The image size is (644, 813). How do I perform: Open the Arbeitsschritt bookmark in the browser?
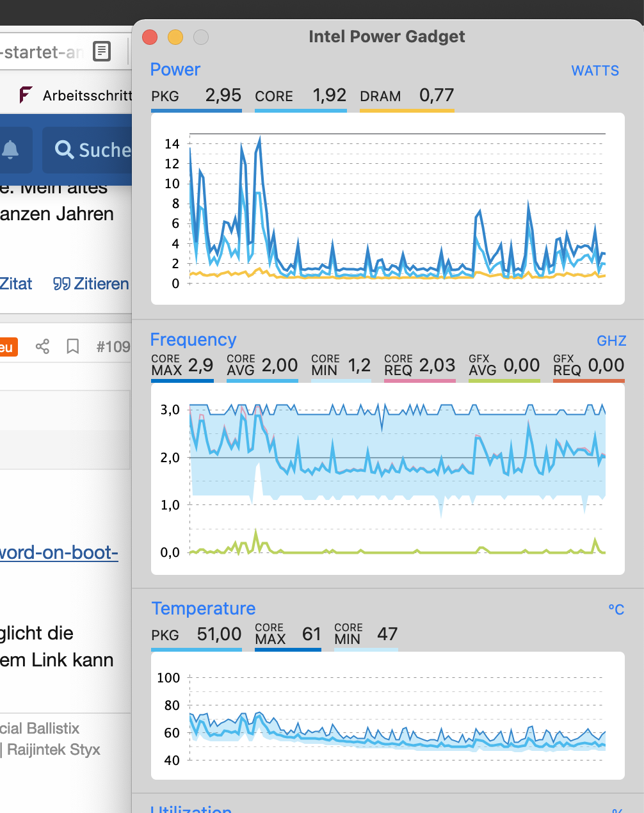point(76,95)
